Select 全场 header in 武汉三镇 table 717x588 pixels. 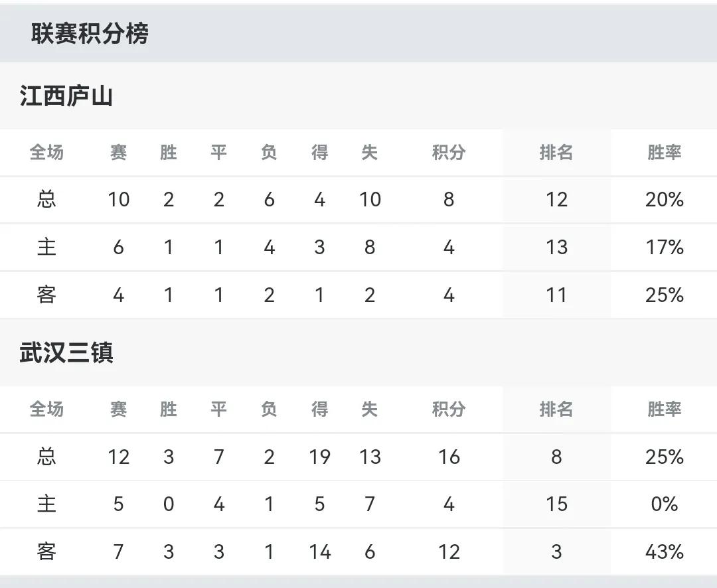tap(46, 409)
